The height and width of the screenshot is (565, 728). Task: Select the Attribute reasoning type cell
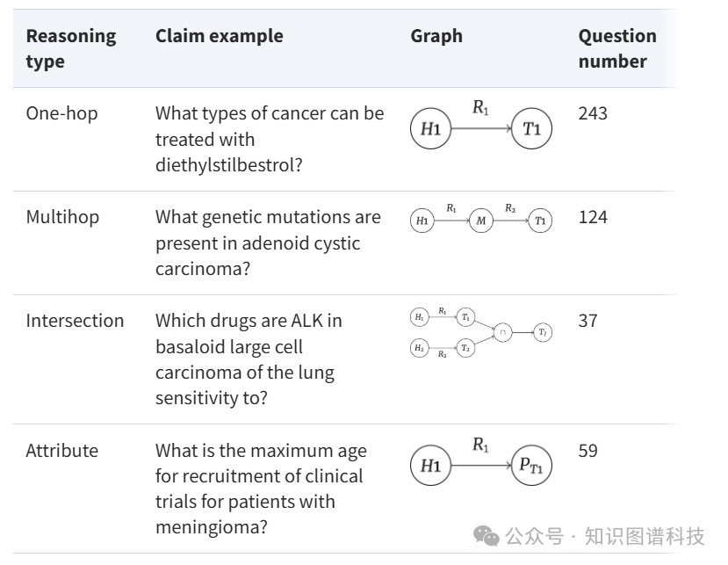[61, 451]
